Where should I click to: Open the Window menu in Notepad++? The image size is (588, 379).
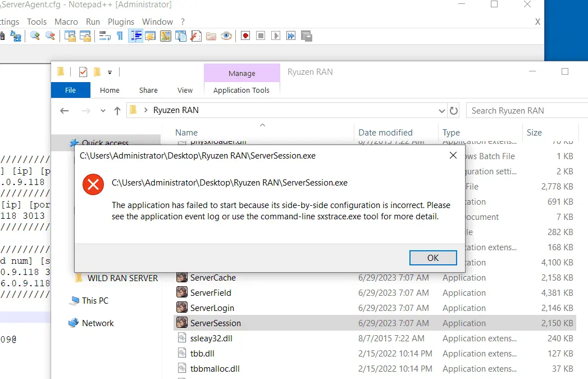click(157, 22)
